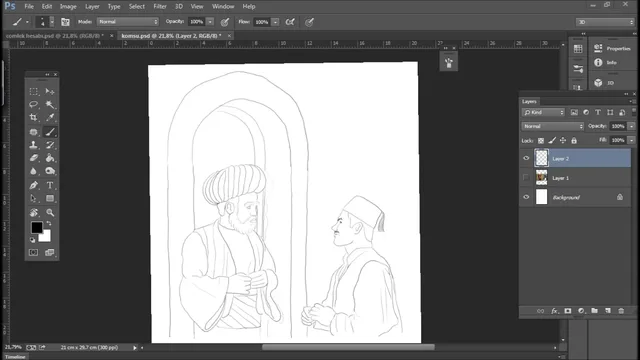Select the Move tool
The height and width of the screenshot is (360, 640).
point(50,91)
